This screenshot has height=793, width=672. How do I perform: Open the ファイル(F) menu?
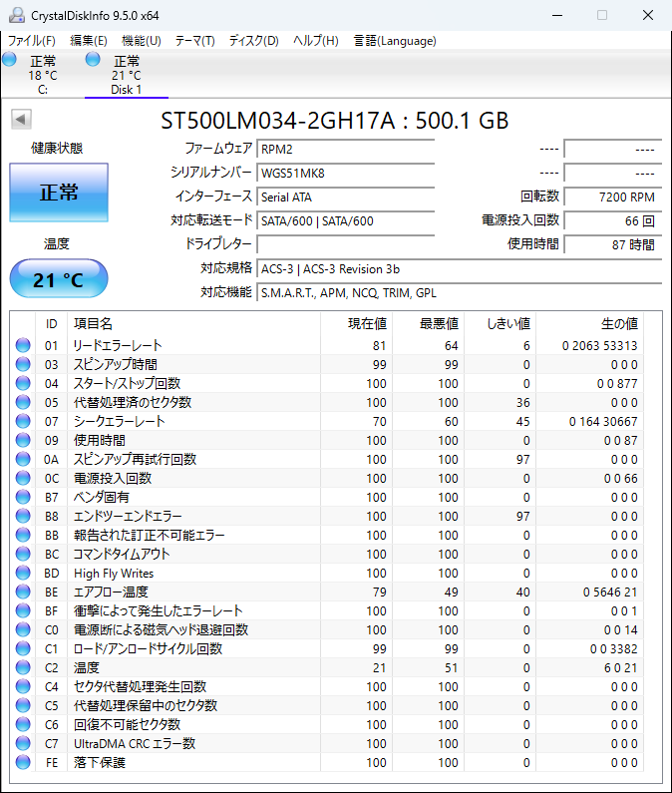31,41
